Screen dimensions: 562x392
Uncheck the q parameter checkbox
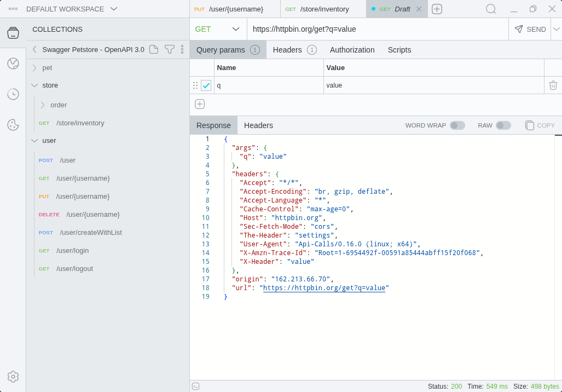(x=206, y=85)
